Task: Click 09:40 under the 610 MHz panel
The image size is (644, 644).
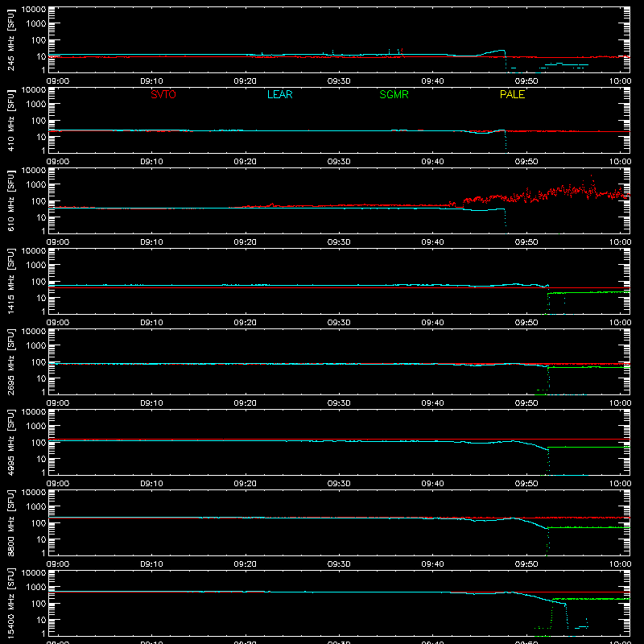Action: tap(432, 242)
